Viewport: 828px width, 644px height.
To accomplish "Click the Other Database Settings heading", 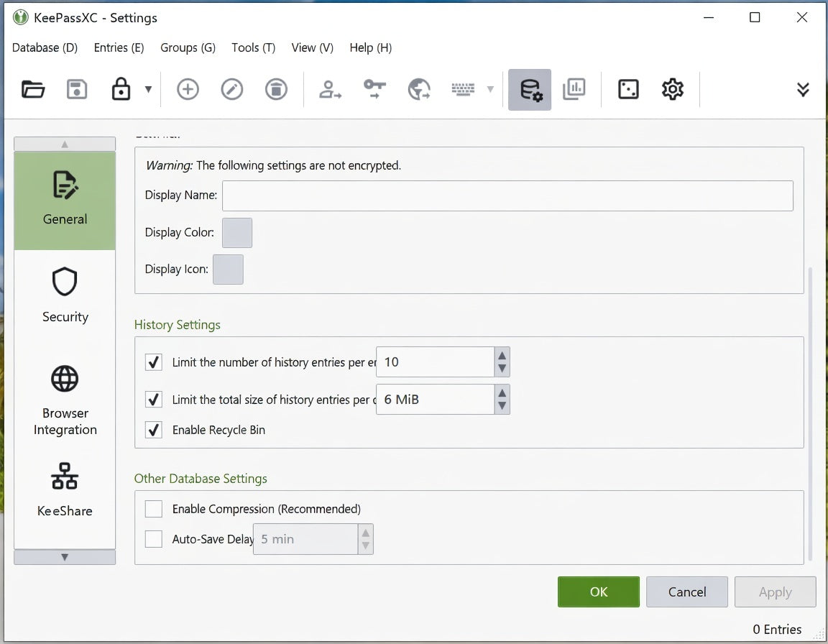I will [201, 478].
